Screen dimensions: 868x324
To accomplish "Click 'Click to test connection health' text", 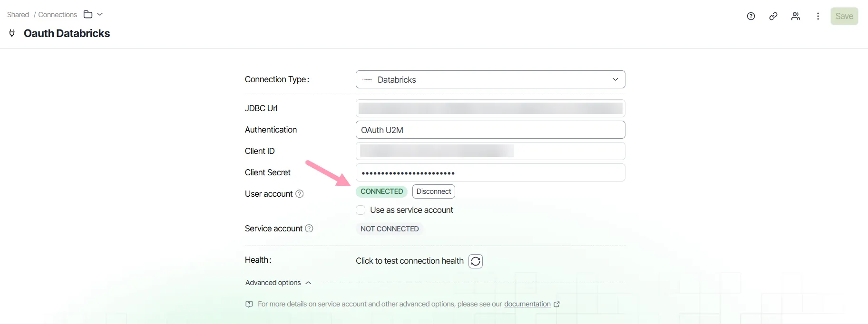I will tap(410, 261).
